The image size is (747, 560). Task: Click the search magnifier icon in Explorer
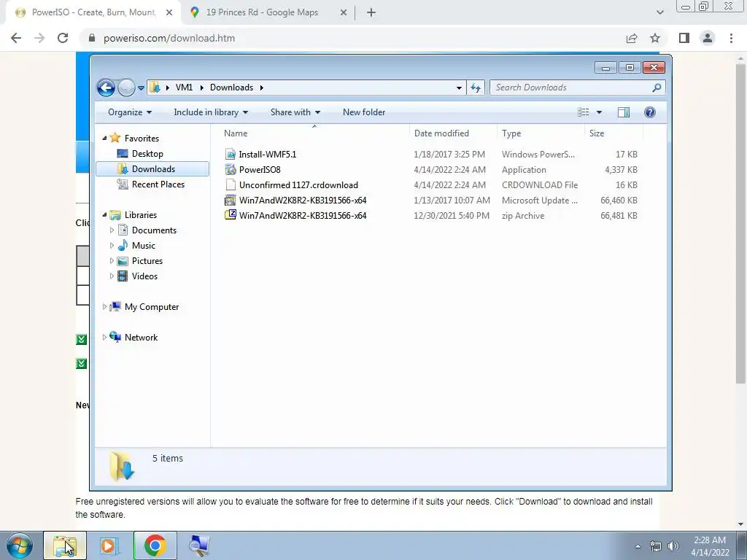657,87
